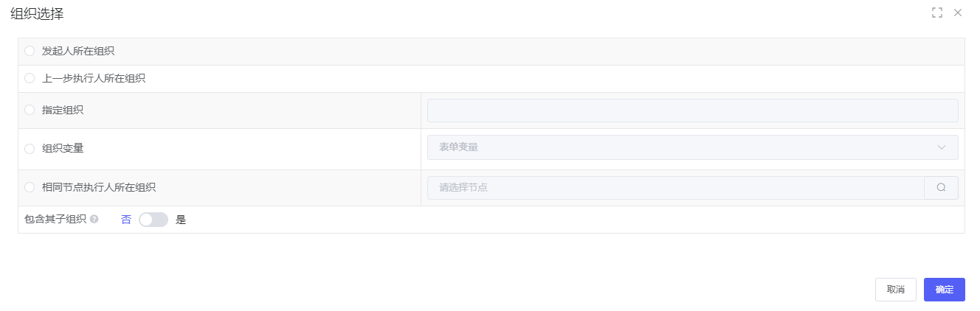The height and width of the screenshot is (311, 980).
Task: Confirm selection with the 确定 button
Action: (x=944, y=290)
